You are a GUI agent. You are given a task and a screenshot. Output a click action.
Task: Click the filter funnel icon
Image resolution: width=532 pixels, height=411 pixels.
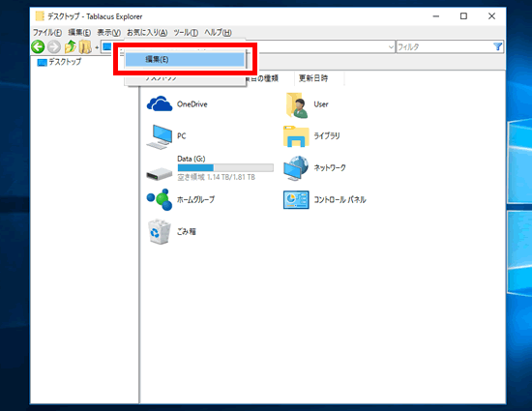[x=497, y=46]
